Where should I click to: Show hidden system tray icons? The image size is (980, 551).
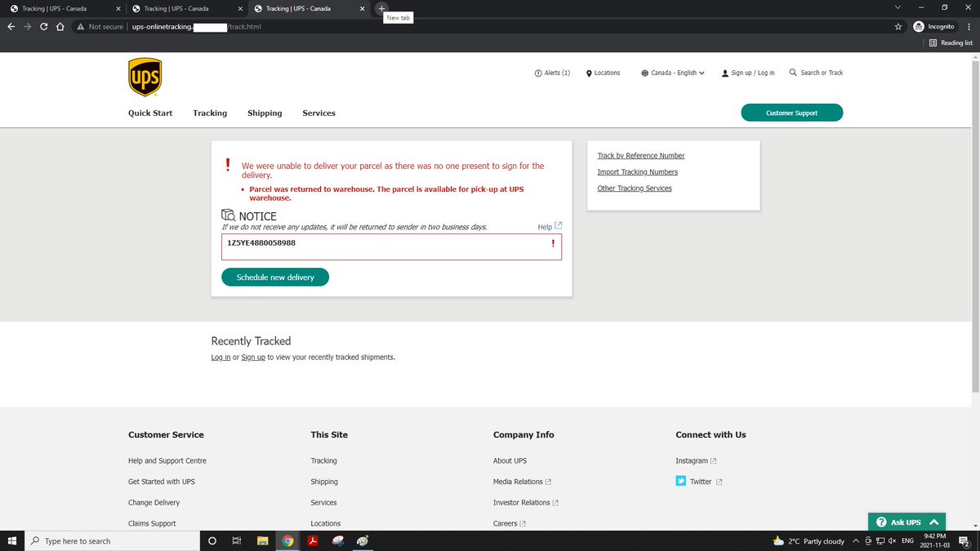click(856, 541)
